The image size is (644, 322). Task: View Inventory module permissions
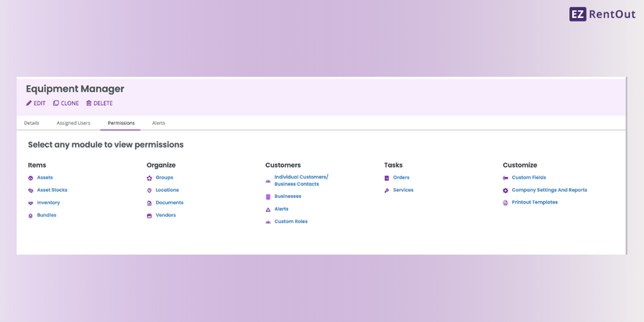point(48,203)
